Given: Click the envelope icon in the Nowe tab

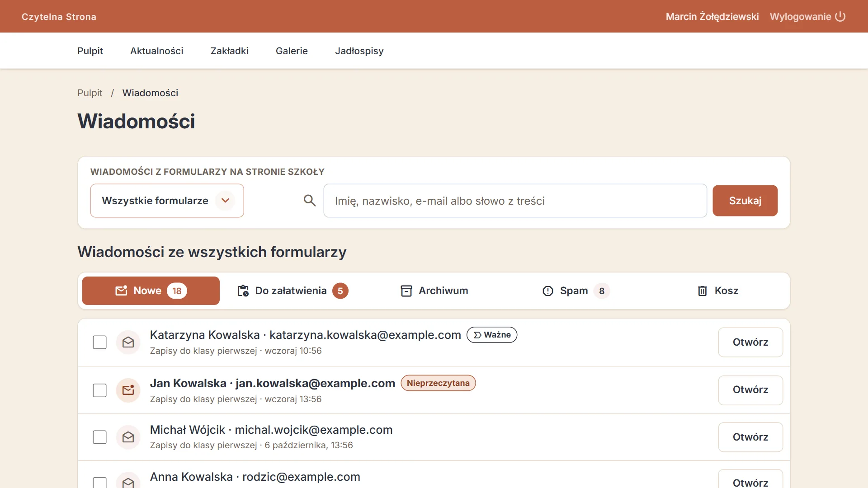Looking at the screenshot, I should [x=121, y=291].
